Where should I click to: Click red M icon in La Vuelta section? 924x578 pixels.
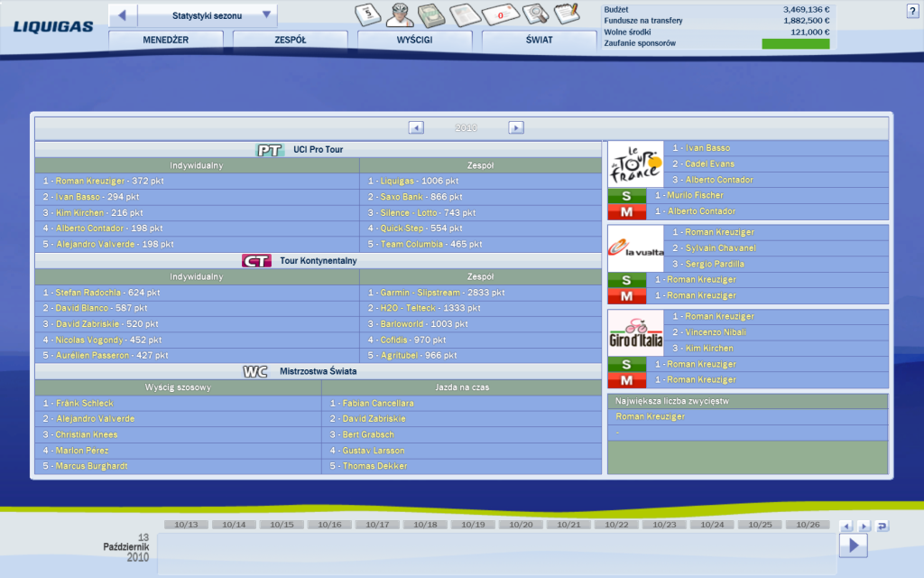pos(626,296)
